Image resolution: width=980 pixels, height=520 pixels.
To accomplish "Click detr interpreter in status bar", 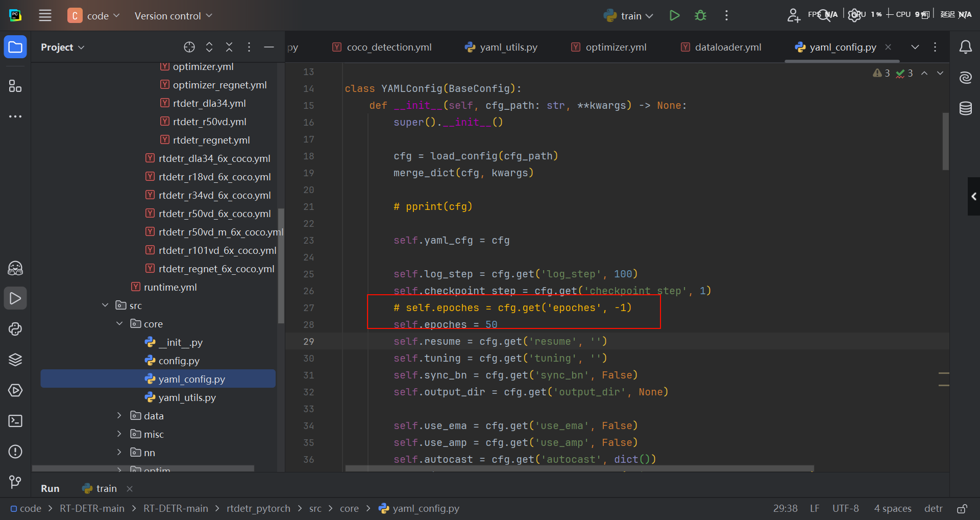I will pyautogui.click(x=934, y=509).
